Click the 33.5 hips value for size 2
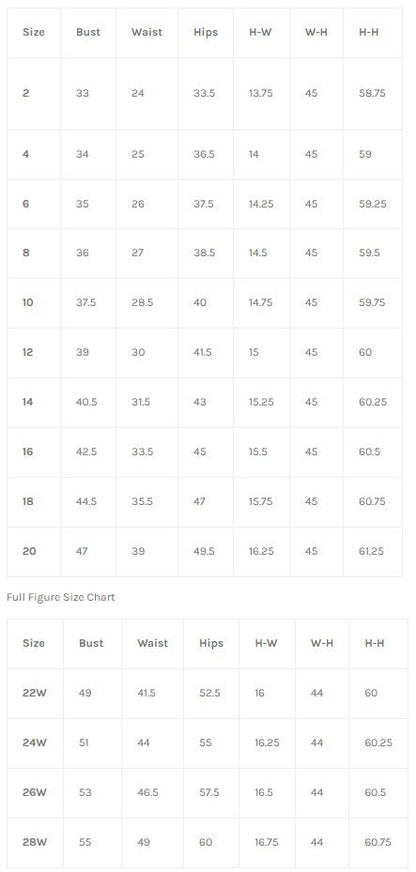Image resolution: width=416 pixels, height=872 pixels. (204, 93)
